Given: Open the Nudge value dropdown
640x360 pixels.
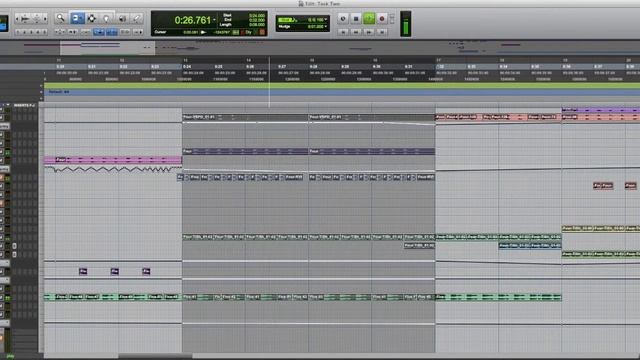Looking at the screenshot, I should (x=325, y=27).
